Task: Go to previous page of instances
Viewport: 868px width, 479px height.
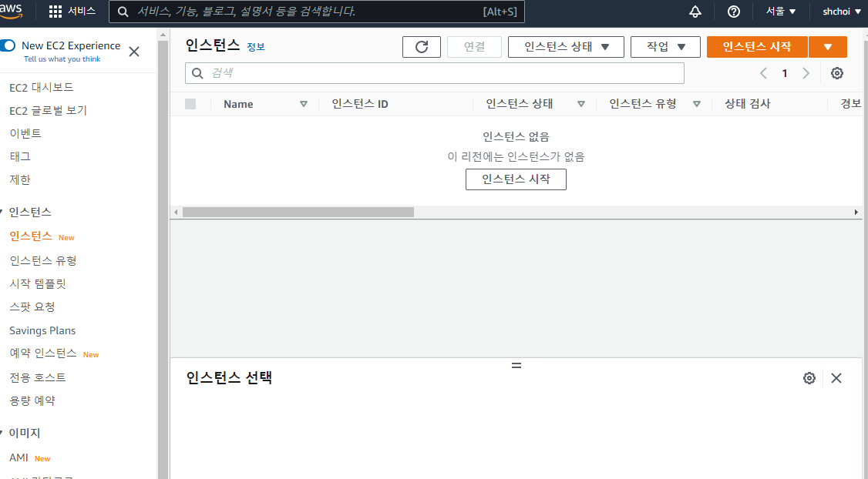Action: pyautogui.click(x=763, y=73)
